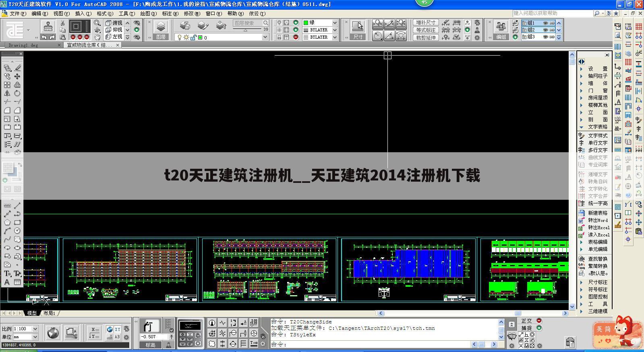Switch to the 布局1 layout tab

pyautogui.click(x=49, y=313)
